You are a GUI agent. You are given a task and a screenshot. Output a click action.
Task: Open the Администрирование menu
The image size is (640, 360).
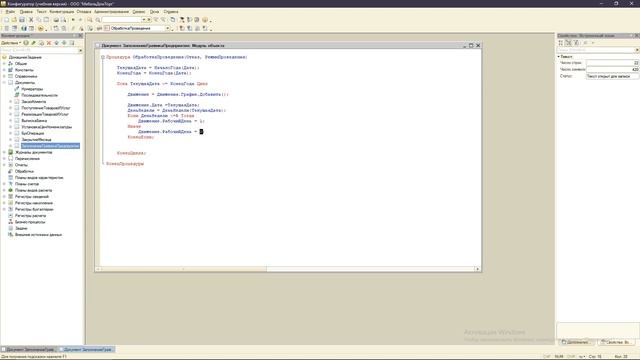coord(111,12)
